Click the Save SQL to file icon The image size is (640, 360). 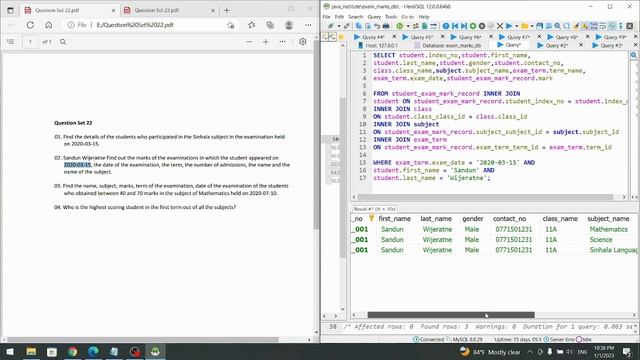[x=539, y=26]
